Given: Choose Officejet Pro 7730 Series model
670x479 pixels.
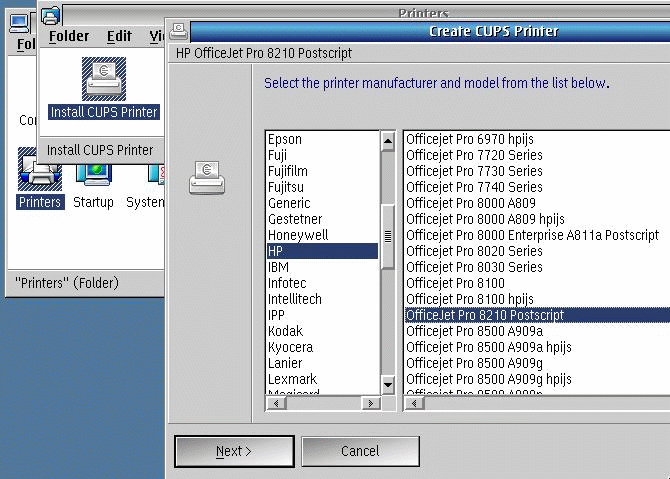Looking at the screenshot, I should pos(537,171).
